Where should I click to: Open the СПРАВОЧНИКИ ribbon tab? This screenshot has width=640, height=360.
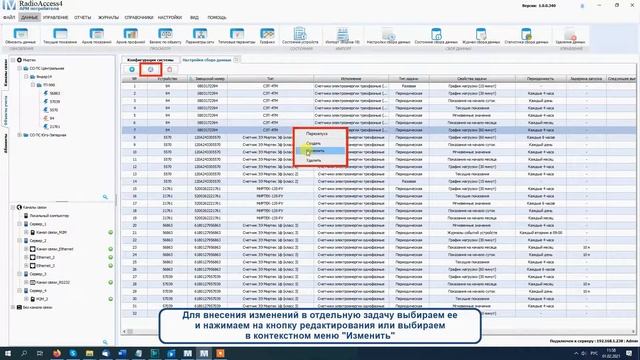pyautogui.click(x=139, y=18)
